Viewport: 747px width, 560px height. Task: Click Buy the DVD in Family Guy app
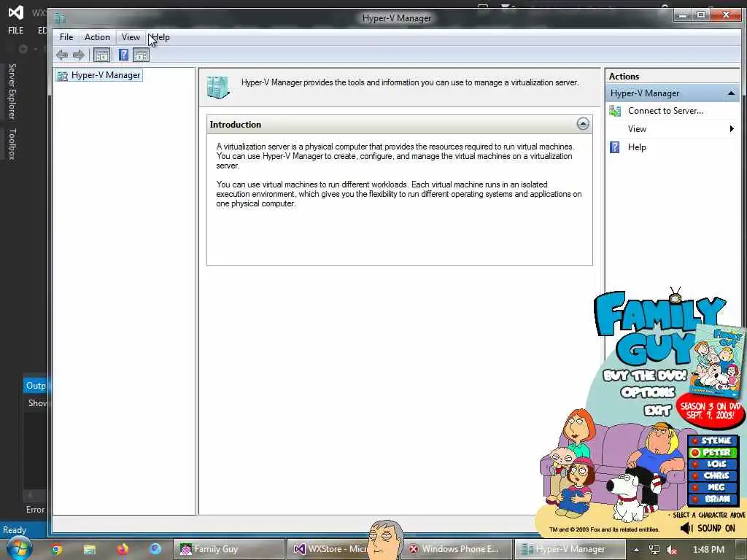644,376
